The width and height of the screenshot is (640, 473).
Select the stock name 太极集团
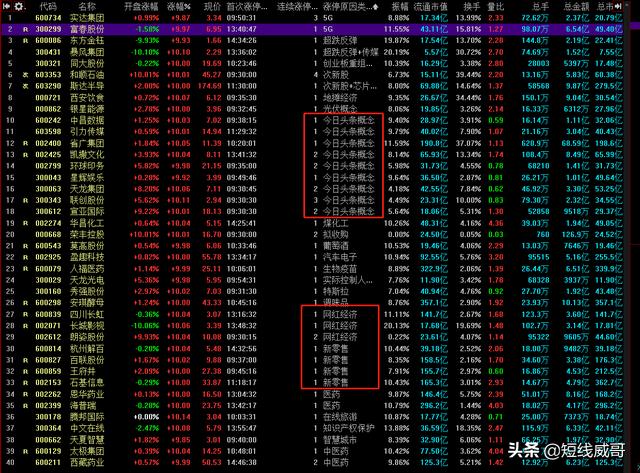[x=87, y=451]
